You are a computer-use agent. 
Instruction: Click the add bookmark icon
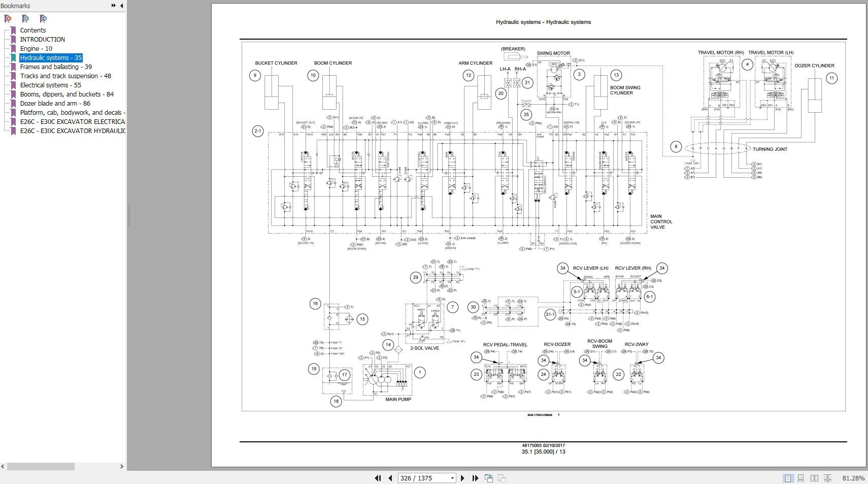25,19
